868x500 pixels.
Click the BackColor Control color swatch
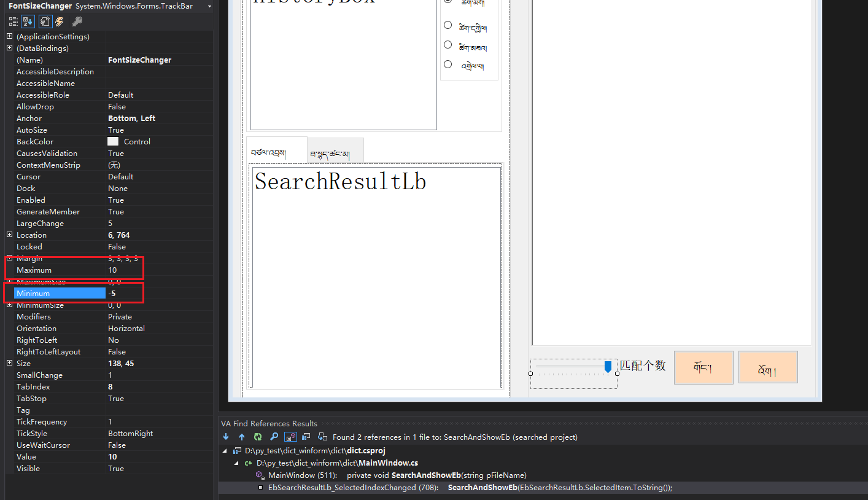point(113,141)
